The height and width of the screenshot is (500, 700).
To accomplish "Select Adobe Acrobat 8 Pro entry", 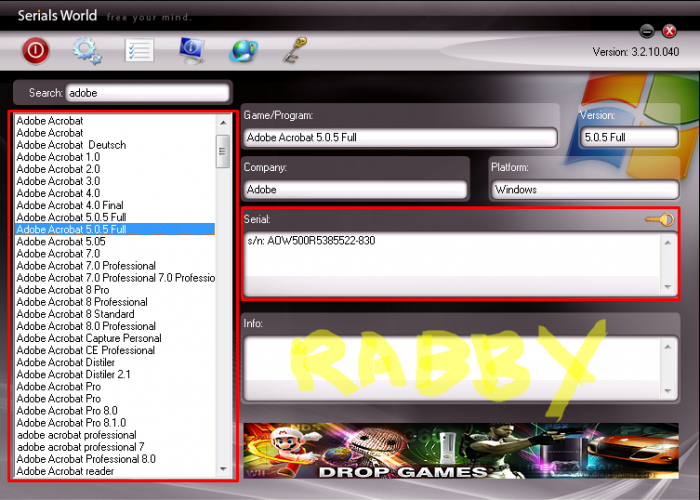I will click(115, 290).
